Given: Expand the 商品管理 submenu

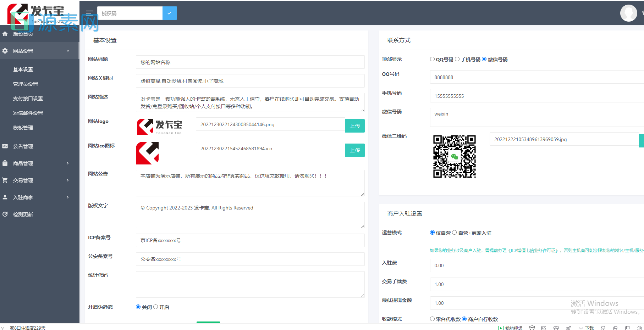Looking at the screenshot, I should click(x=68, y=163).
